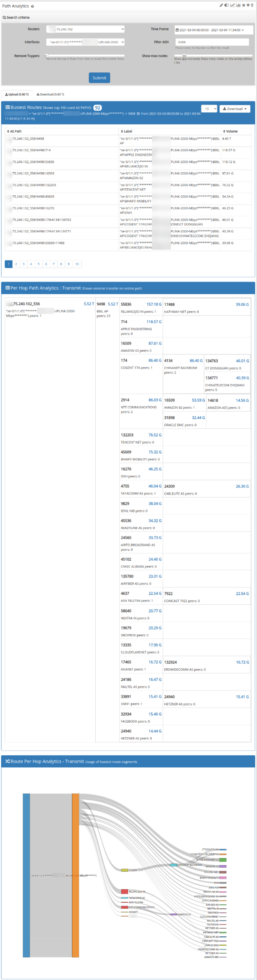
Task: Open the Interfaces dropdown
Action: pyautogui.click(x=85, y=42)
